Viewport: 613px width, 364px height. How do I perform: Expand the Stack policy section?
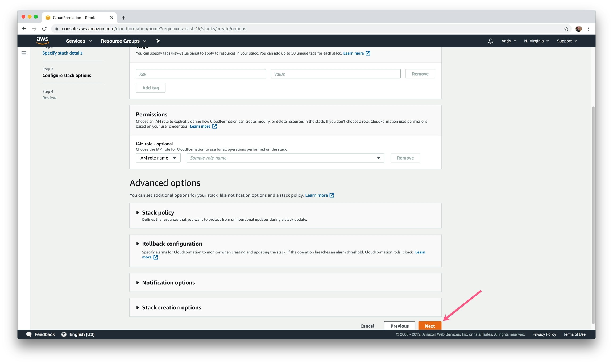138,212
